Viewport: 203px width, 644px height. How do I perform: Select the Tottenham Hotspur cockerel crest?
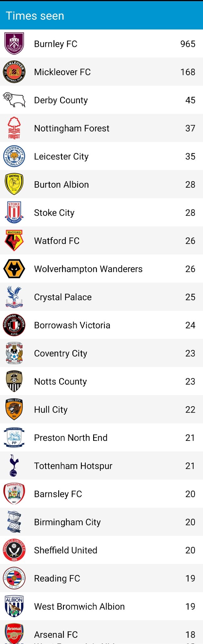pyautogui.click(x=14, y=466)
